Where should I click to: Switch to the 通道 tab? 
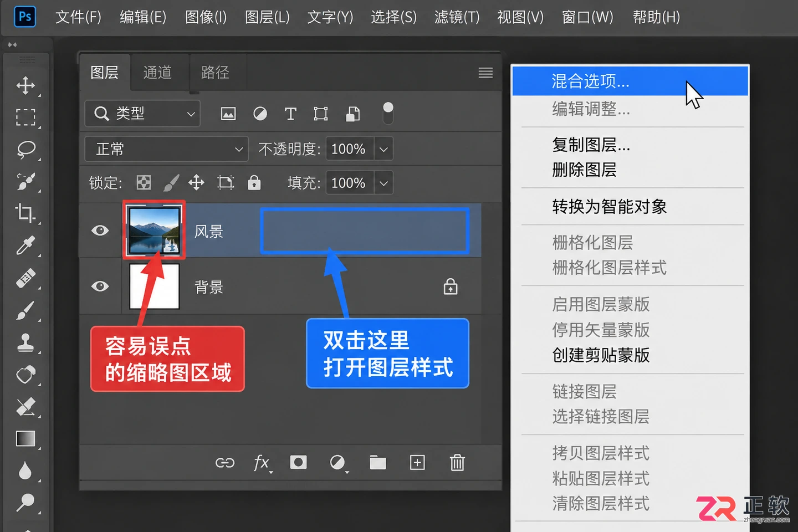coord(158,73)
